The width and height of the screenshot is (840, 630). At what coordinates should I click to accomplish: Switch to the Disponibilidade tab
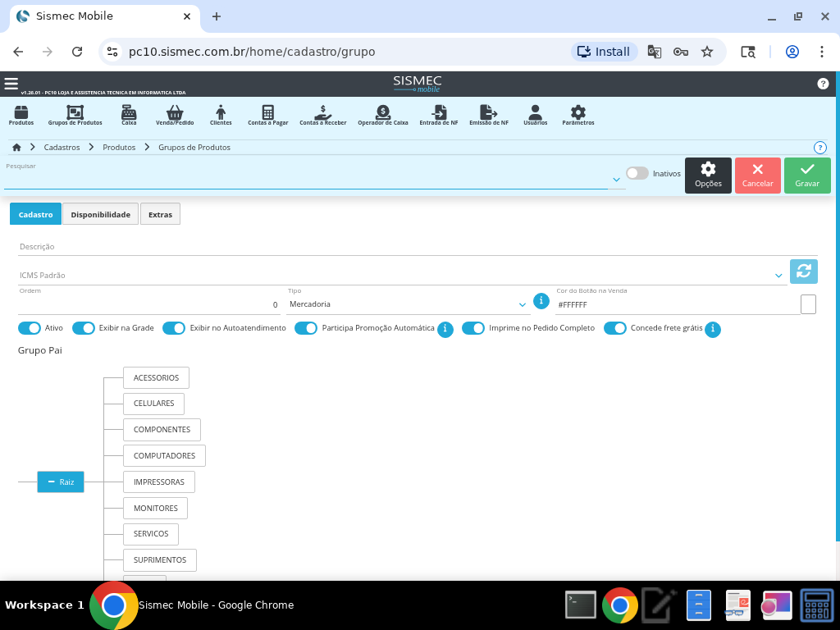coord(100,214)
